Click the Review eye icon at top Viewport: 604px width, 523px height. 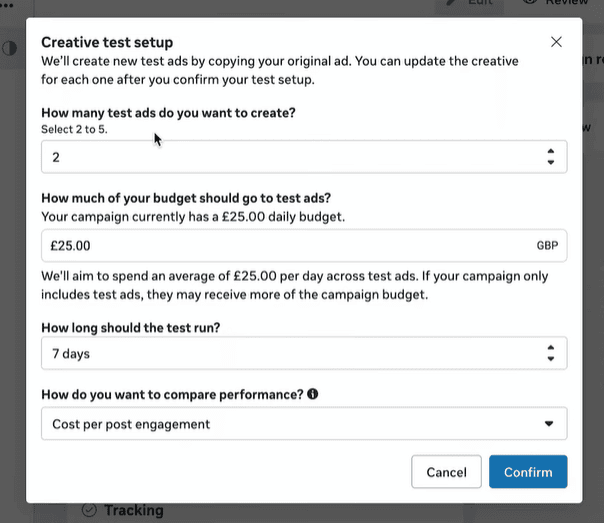[x=530, y=4]
